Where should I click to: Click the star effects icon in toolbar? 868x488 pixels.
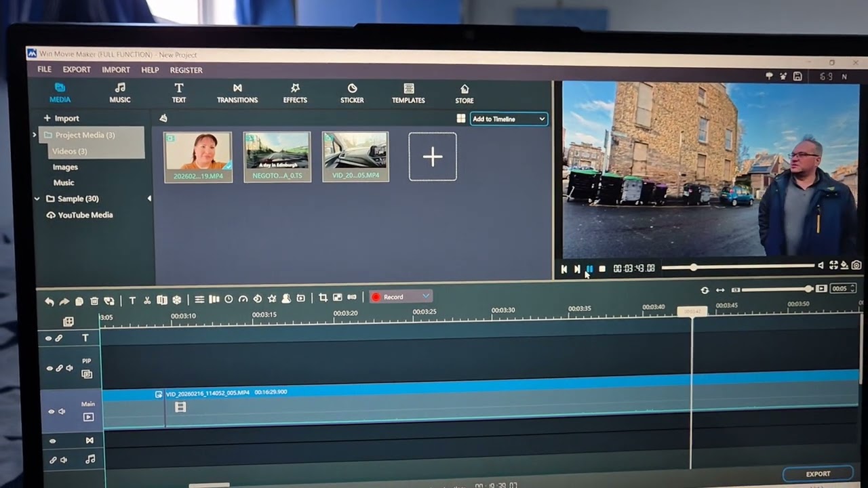pyautogui.click(x=272, y=299)
